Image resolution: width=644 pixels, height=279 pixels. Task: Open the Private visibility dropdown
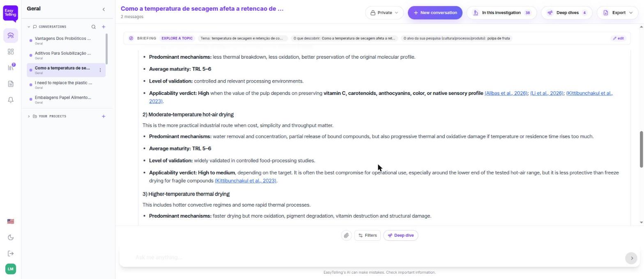point(384,13)
